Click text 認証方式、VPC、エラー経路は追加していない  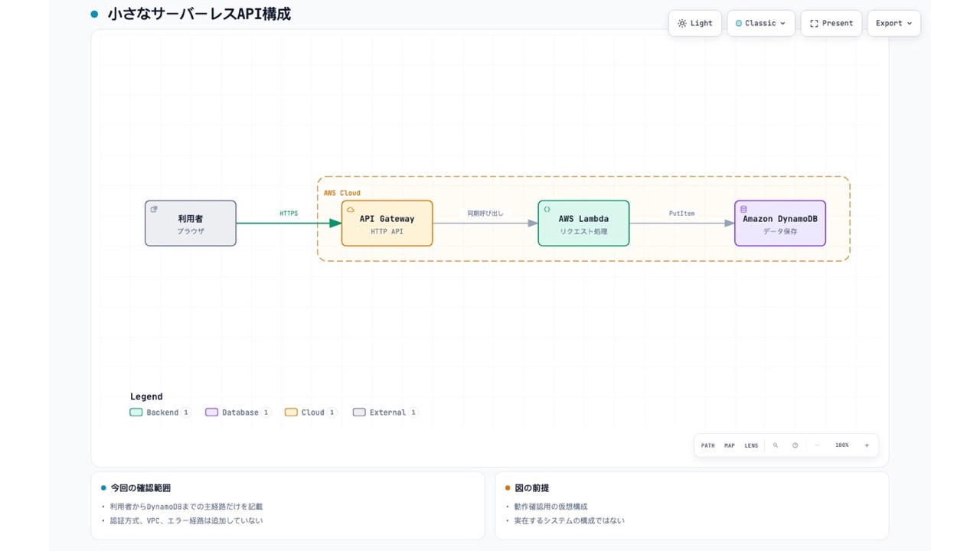tap(187, 520)
